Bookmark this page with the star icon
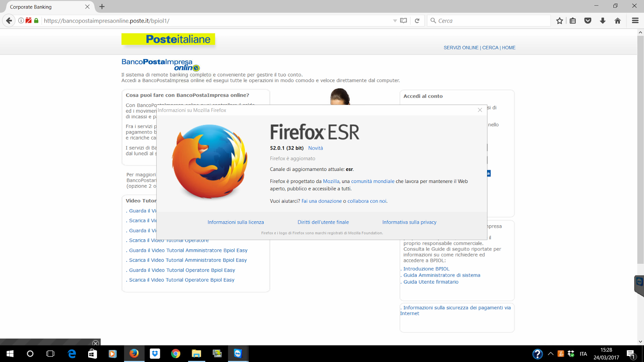Screen dimensions: 644x362 [x=559, y=21]
